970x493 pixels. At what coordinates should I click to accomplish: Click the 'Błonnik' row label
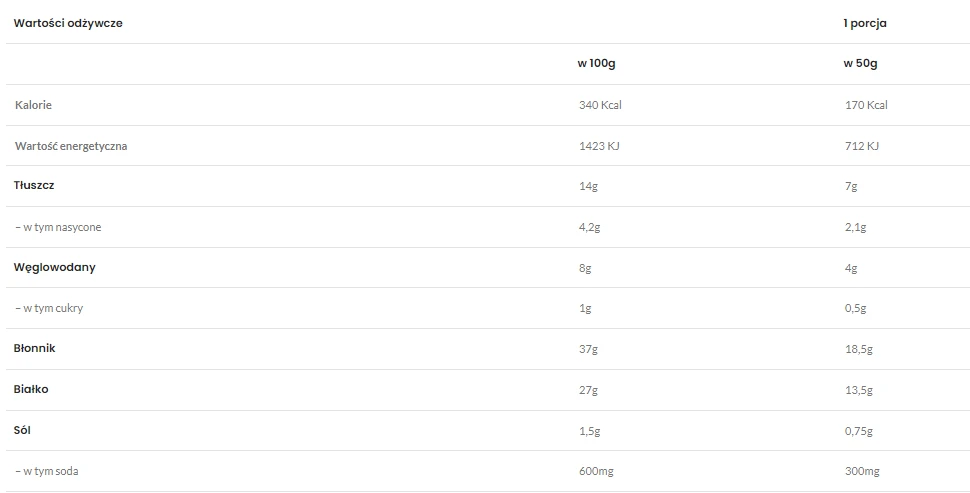(x=35, y=349)
